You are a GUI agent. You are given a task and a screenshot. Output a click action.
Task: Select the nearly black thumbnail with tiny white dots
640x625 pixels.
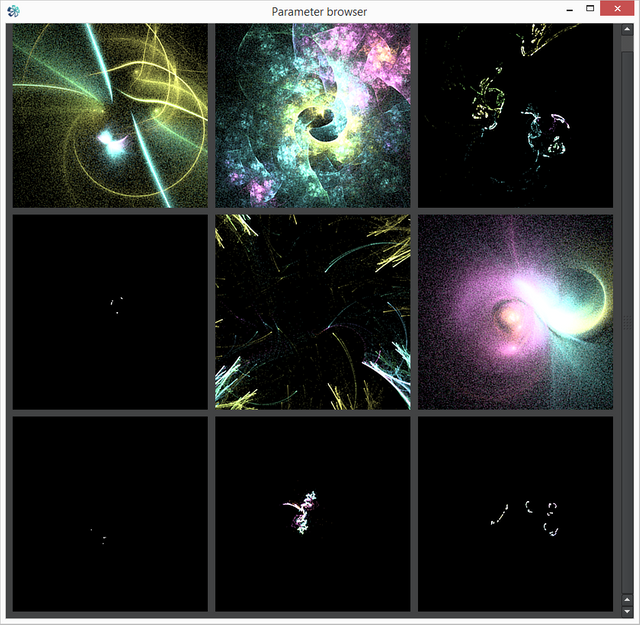[110, 312]
